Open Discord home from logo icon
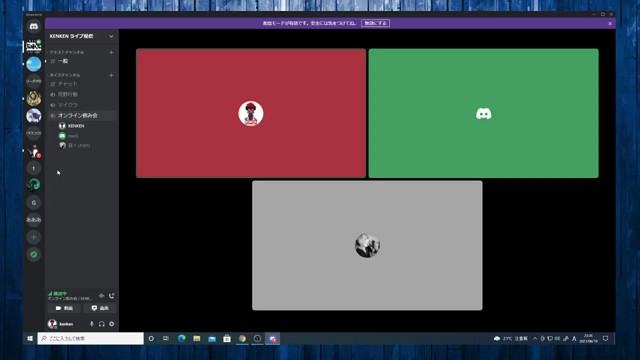This screenshot has width=640, height=360. tap(34, 27)
